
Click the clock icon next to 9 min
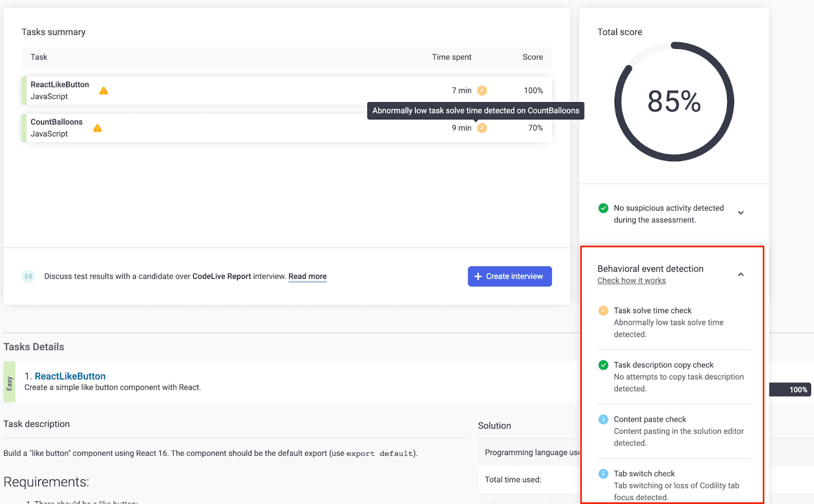(x=482, y=128)
